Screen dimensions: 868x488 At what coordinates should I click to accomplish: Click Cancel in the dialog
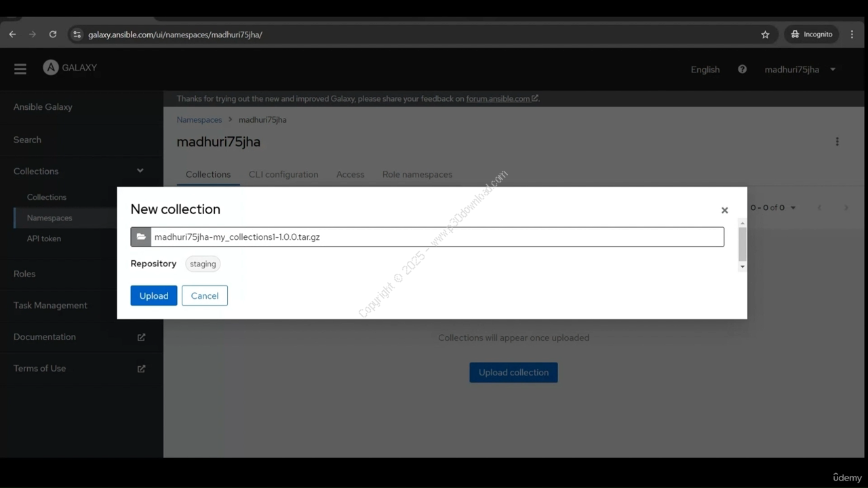point(205,296)
